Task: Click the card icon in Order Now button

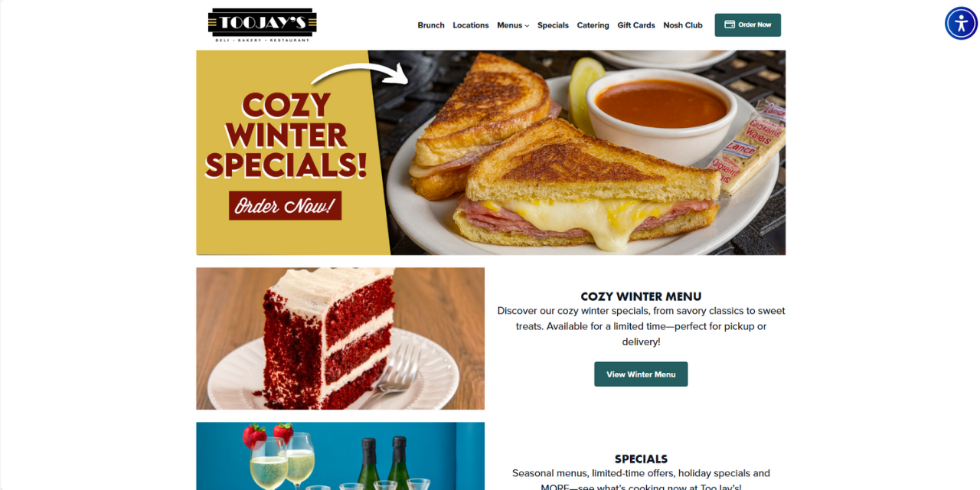Action: click(730, 24)
